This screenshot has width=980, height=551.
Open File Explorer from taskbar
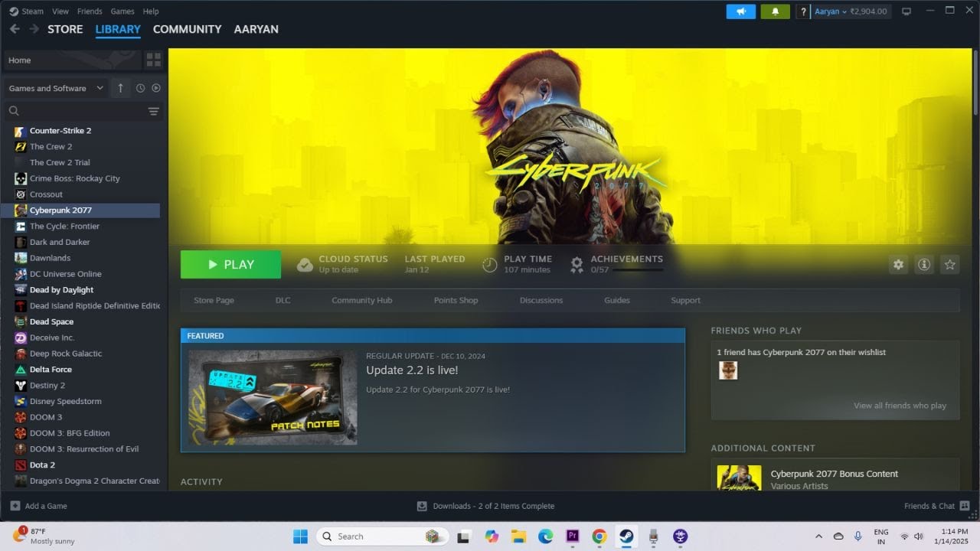pyautogui.click(x=518, y=536)
